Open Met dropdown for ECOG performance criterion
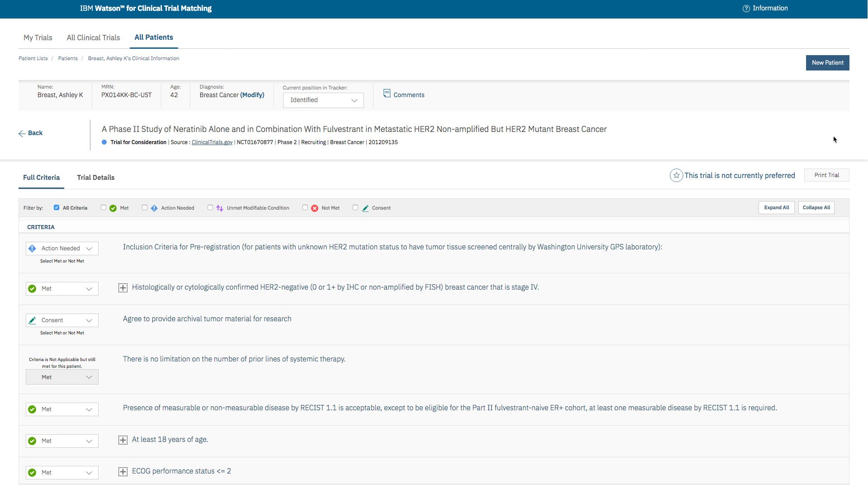This screenshot has height=488, width=868. (62, 473)
